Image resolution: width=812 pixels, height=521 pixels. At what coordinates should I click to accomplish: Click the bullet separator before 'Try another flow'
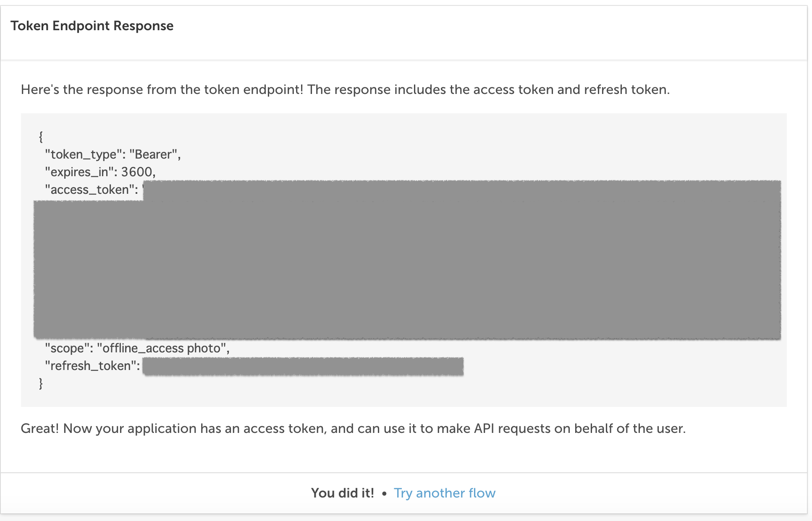tap(384, 494)
